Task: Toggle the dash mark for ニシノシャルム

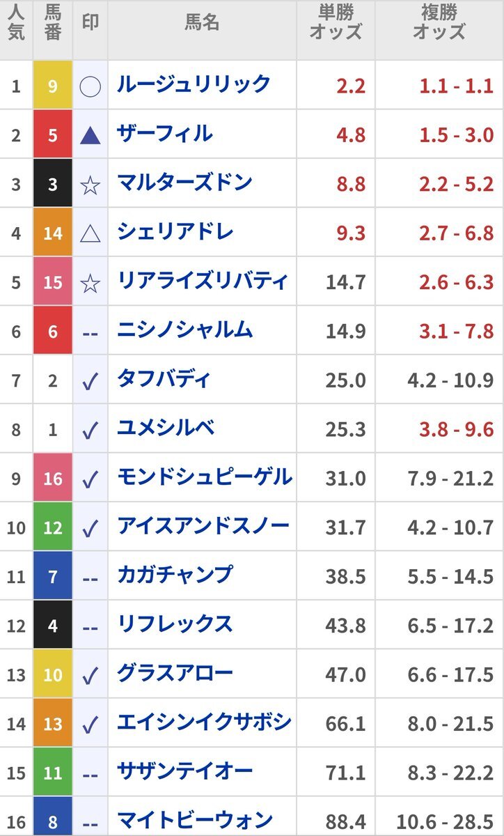Action: (90, 332)
